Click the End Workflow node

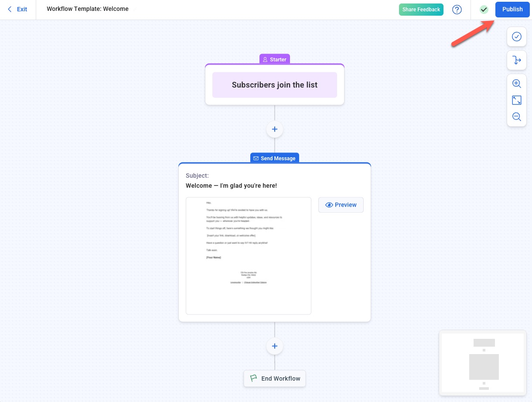pyautogui.click(x=275, y=378)
